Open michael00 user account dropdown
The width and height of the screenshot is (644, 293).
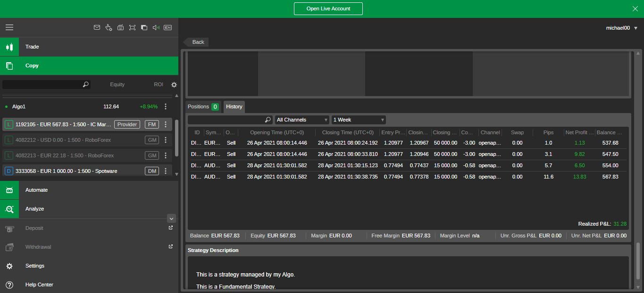(x=621, y=28)
